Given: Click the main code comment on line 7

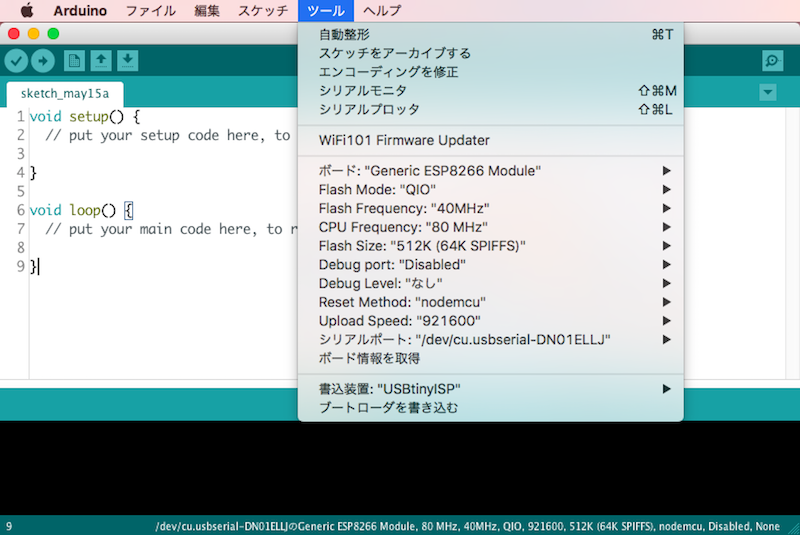Looking at the screenshot, I should (x=171, y=230).
